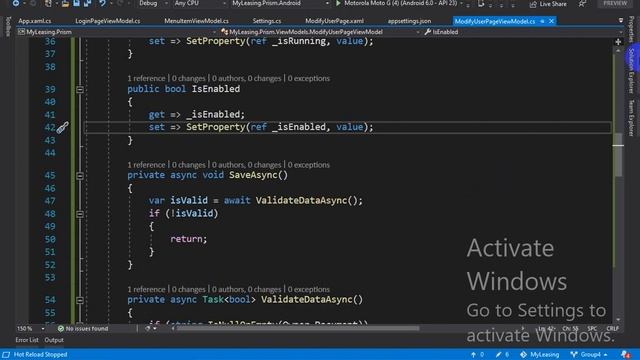Open the Team Explorer side tab
The height and width of the screenshot is (360, 640).
(631, 118)
